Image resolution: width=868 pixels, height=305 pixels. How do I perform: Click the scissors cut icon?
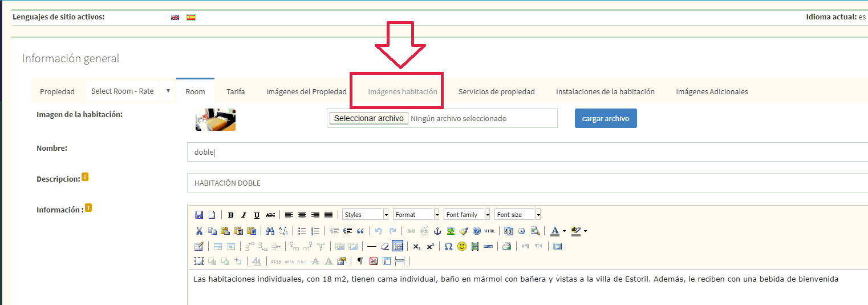(199, 231)
